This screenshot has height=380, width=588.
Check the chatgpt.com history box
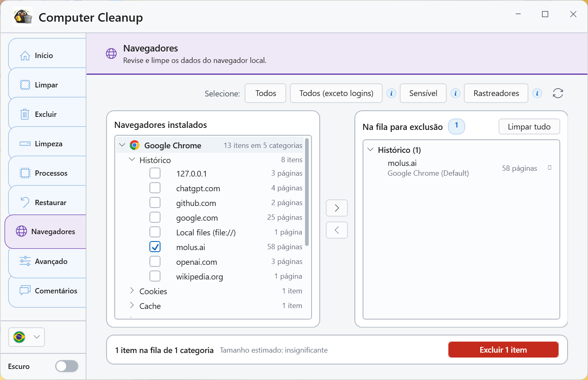pyautogui.click(x=155, y=188)
